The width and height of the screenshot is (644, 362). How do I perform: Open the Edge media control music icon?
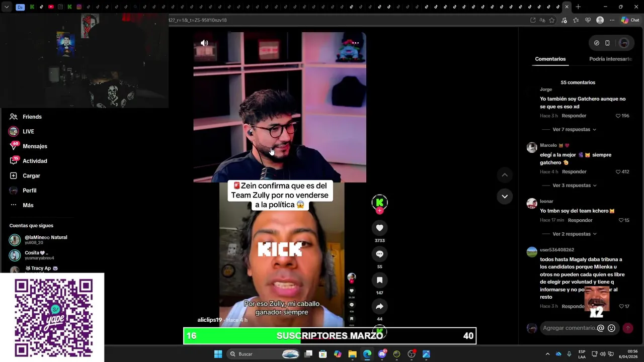[564, 20]
